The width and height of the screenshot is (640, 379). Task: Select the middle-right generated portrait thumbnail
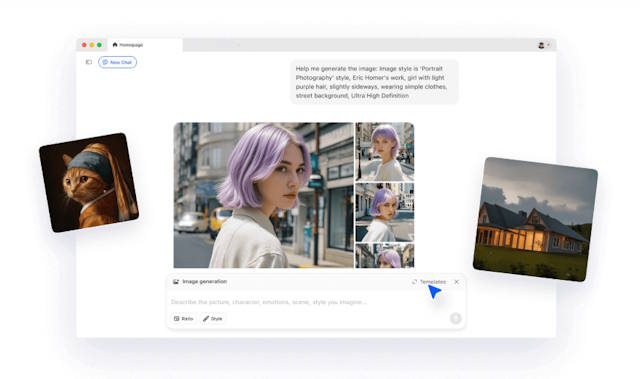tap(384, 212)
